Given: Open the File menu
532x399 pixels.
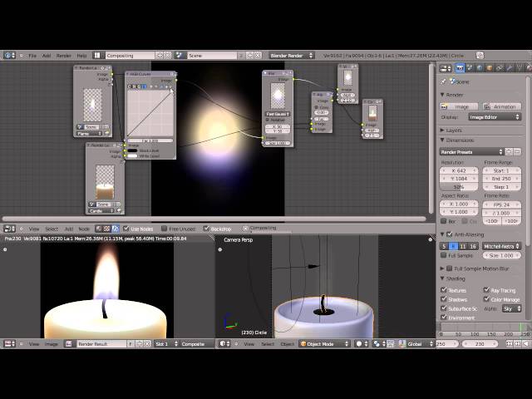Looking at the screenshot, I should coord(32,56).
